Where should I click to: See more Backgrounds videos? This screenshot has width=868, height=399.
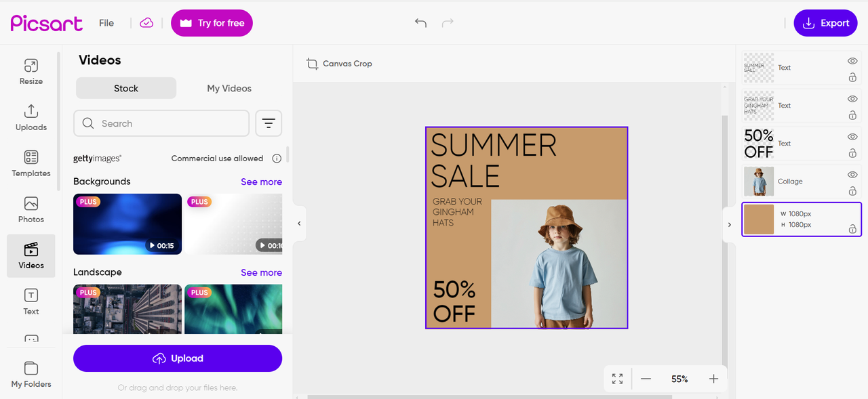click(x=261, y=182)
